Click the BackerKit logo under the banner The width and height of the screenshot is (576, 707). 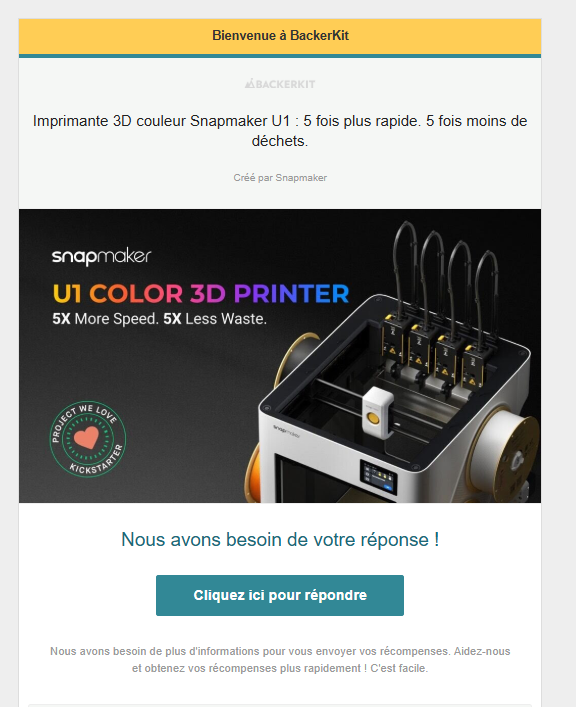pos(280,84)
